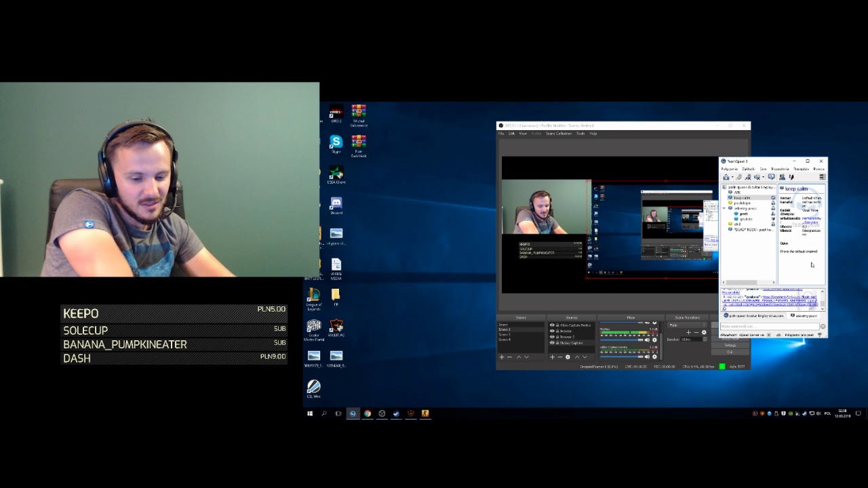Toggle lock on Browser source
The image size is (868, 488).
pyautogui.click(x=557, y=331)
